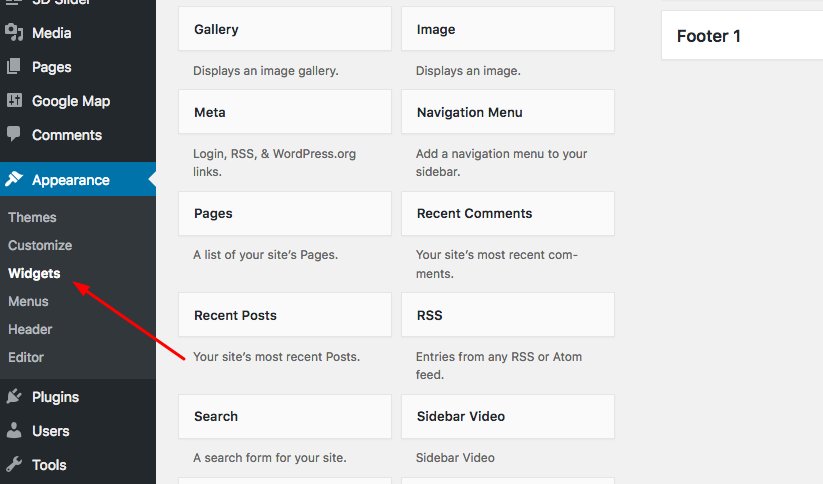Expand the Meta widget

pyautogui.click(x=285, y=112)
